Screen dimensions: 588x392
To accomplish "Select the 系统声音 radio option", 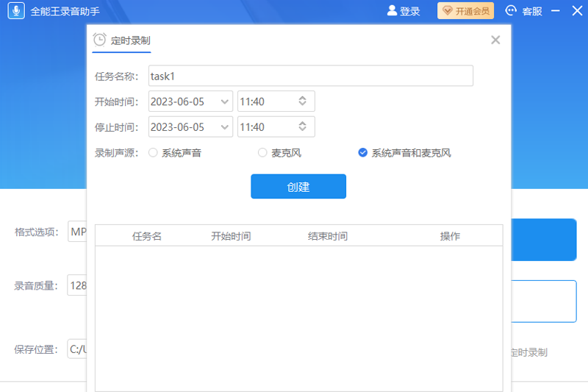I will point(153,153).
